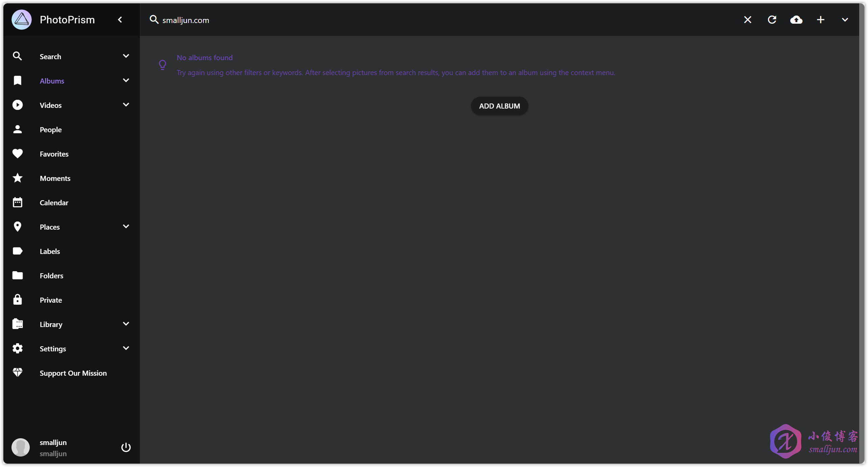Expand the Places submenu chevron
The height and width of the screenshot is (467, 868).
click(126, 227)
